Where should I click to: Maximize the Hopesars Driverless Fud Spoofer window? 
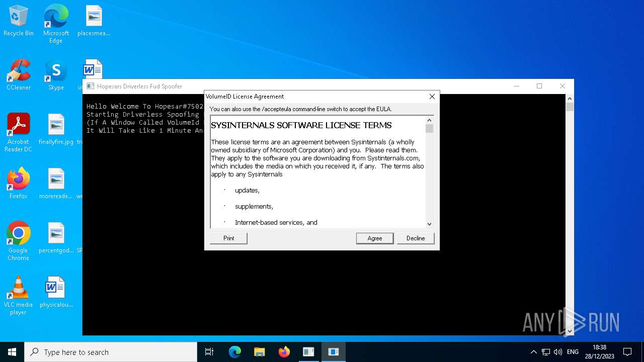(x=539, y=86)
